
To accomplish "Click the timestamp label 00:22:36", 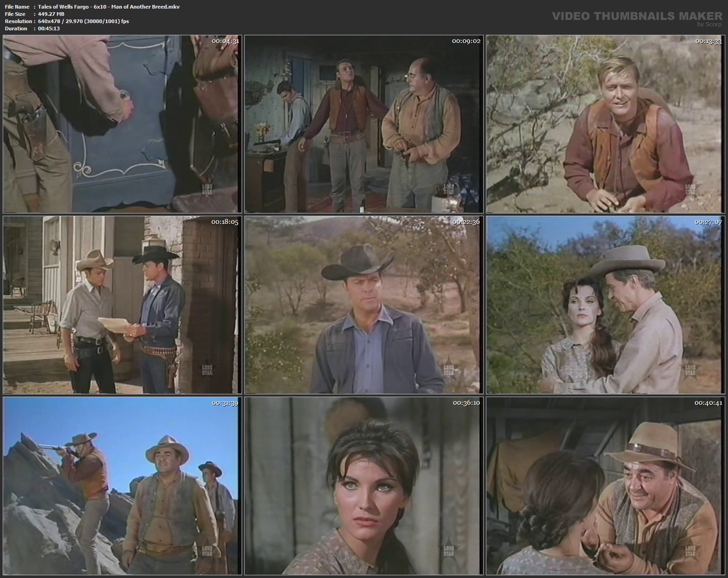I will coord(466,222).
